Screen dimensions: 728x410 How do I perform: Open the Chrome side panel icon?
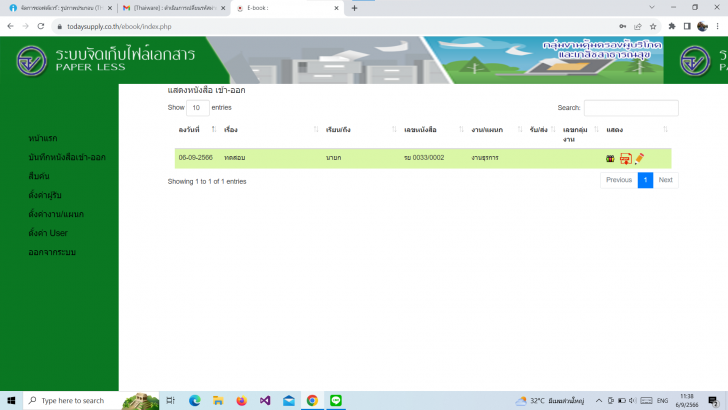[x=687, y=26]
